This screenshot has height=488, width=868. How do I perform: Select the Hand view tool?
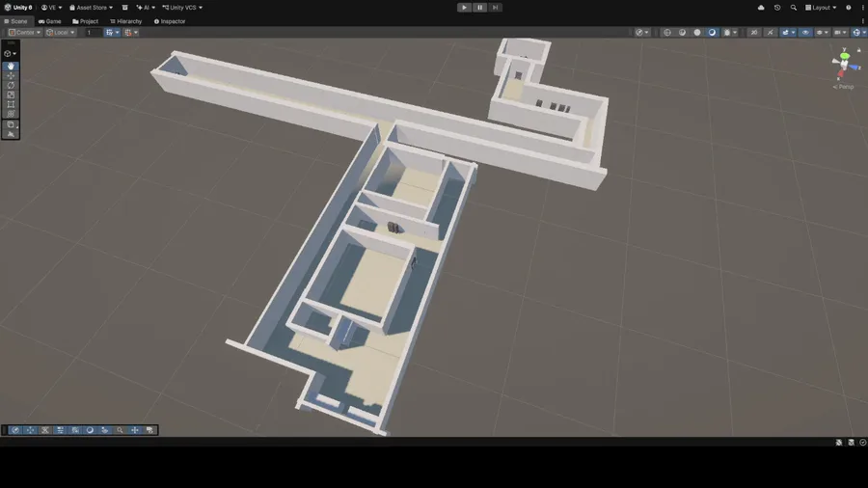pyautogui.click(x=11, y=67)
